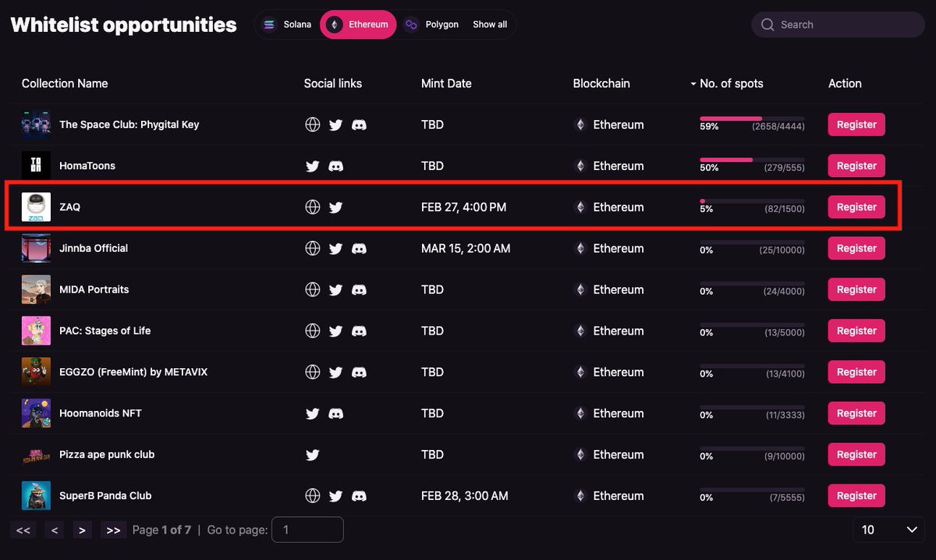Select the Ethereum filter tab
Screen dimensions: 936x560
358,25
